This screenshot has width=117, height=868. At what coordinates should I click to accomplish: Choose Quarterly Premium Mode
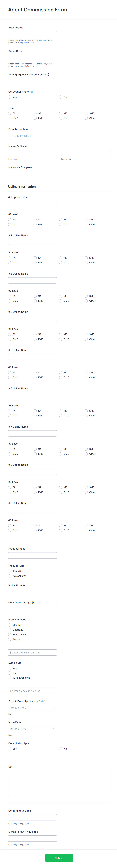pyautogui.click(x=10, y=630)
